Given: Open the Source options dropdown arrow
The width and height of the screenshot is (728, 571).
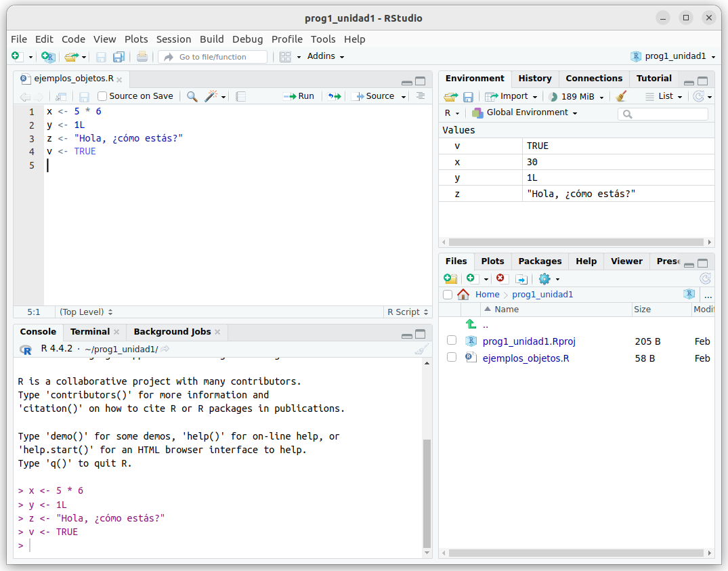Looking at the screenshot, I should coord(404,97).
